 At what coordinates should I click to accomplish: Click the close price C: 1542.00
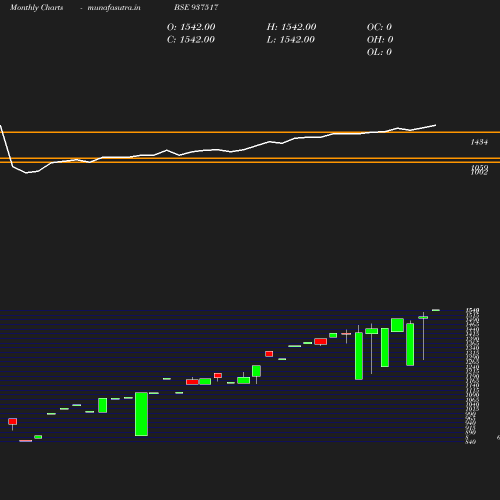pos(191,40)
